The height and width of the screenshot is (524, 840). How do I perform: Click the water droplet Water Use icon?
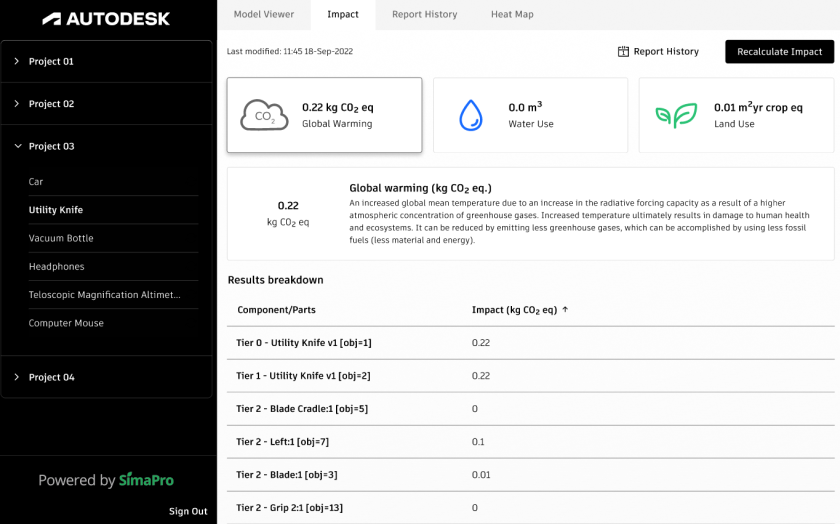click(x=470, y=115)
